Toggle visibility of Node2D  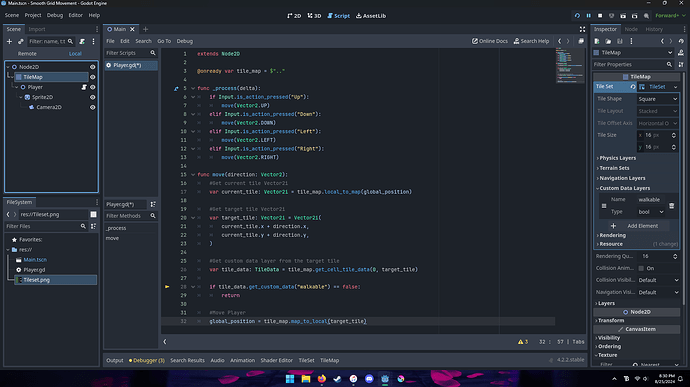pos(92,67)
